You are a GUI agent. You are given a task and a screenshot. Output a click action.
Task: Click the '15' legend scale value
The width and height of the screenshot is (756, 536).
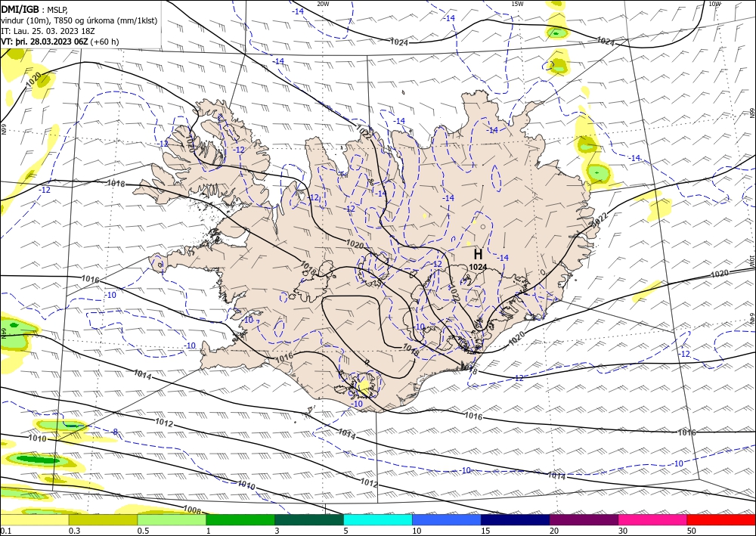tap(485, 531)
